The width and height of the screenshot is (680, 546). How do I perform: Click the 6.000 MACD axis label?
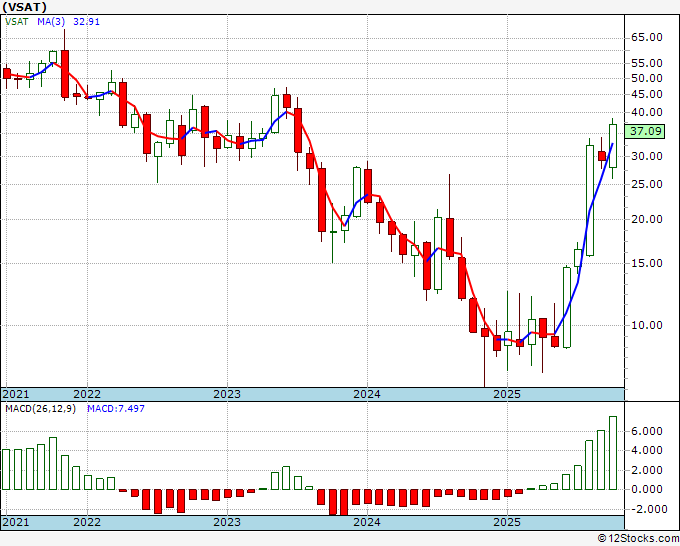(x=647, y=431)
